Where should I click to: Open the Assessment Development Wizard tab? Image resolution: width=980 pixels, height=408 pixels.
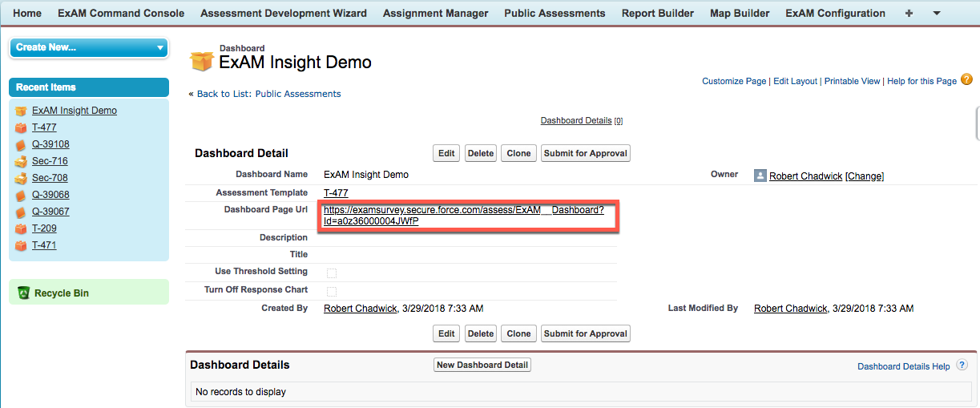pos(284,14)
